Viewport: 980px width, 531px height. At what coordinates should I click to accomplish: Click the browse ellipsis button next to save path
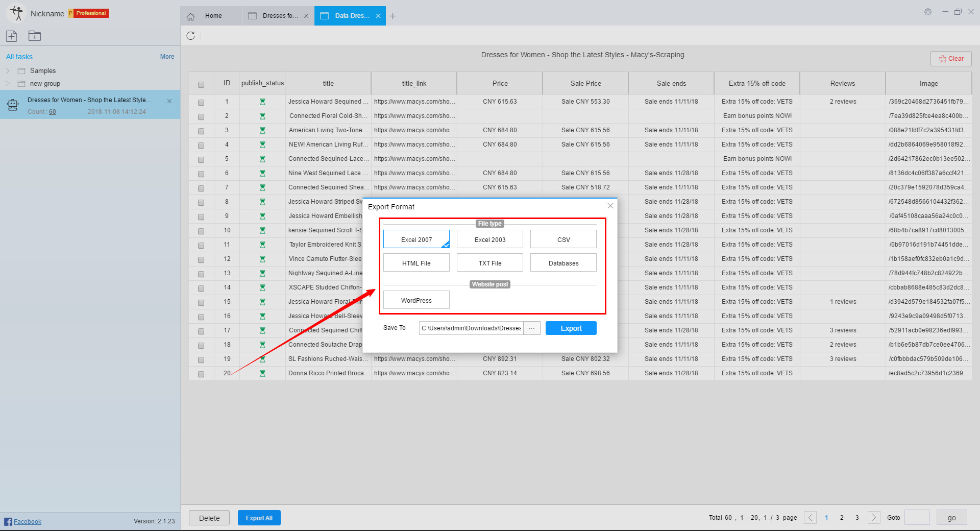pyautogui.click(x=532, y=328)
